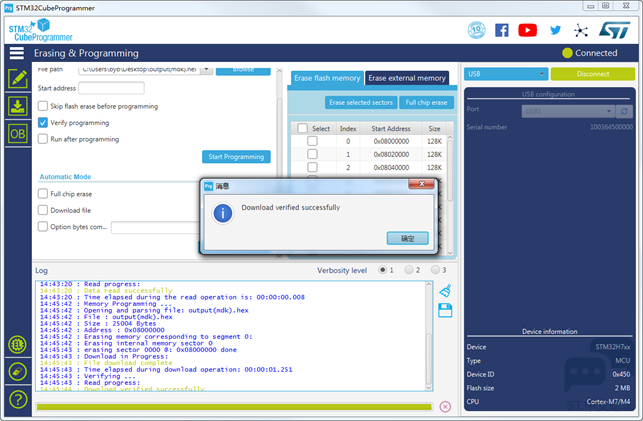Screen dimensions: 643x421
Task: Clear the log with broom icon
Action: click(x=445, y=291)
